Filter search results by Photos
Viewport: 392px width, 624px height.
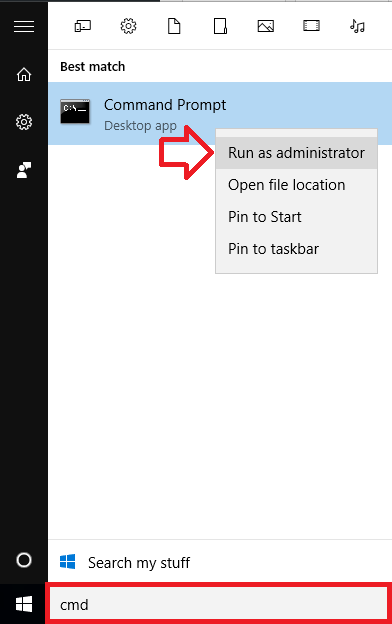(265, 26)
